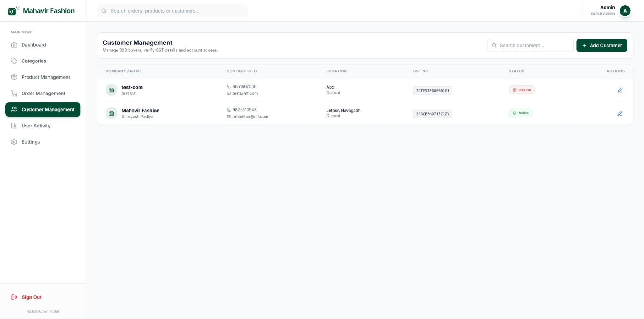This screenshot has width=644, height=319.
Task: Click Sign Out link
Action: coord(31,297)
